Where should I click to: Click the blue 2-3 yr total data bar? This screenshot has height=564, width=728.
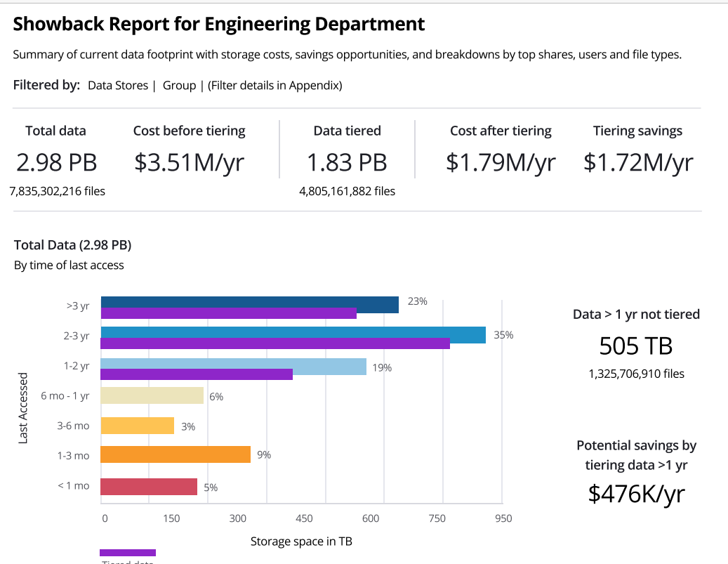[293, 333]
